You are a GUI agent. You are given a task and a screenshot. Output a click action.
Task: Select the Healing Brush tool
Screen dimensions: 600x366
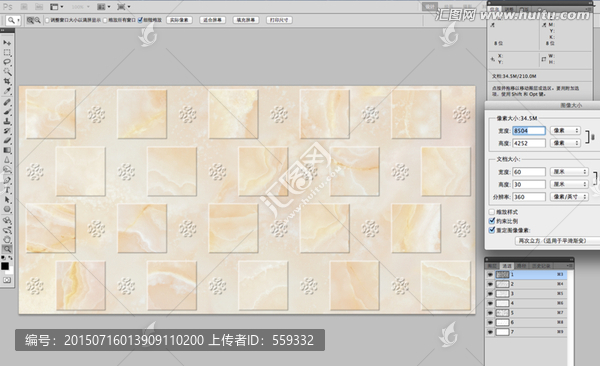pos(7,102)
